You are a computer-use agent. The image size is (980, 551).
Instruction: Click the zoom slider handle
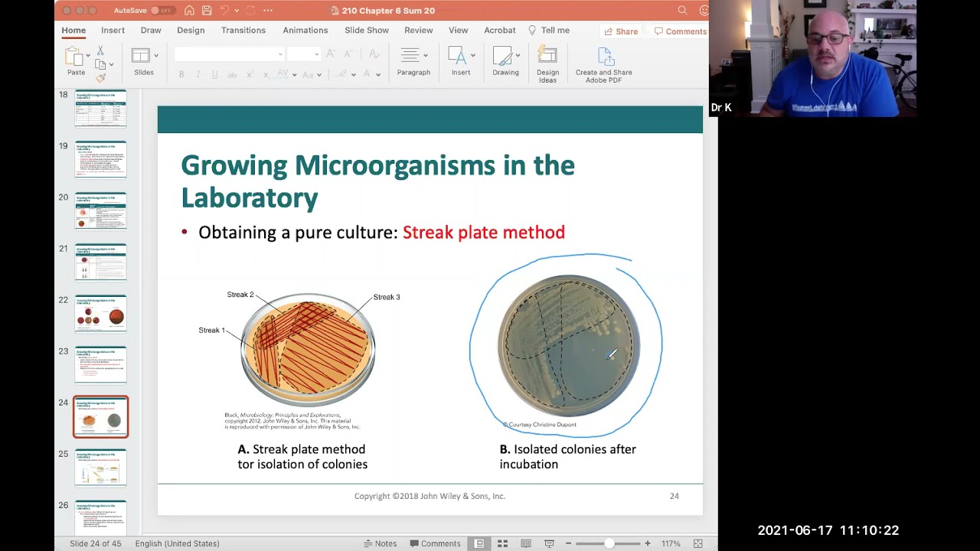click(x=609, y=543)
